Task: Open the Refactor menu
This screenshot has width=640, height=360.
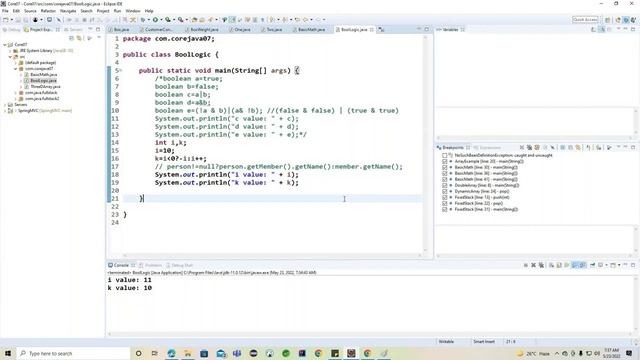Action: click(48, 11)
